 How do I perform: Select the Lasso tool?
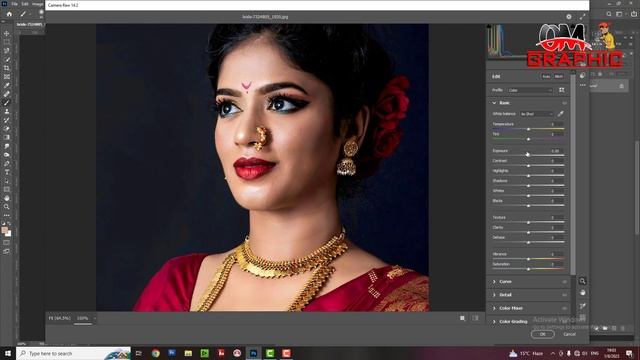coord(7,51)
